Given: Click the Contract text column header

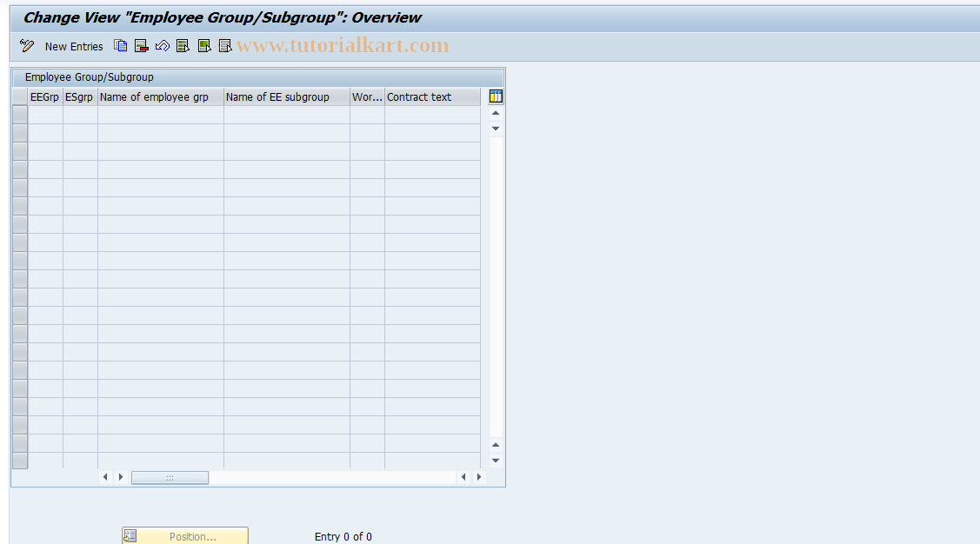Looking at the screenshot, I should (432, 96).
